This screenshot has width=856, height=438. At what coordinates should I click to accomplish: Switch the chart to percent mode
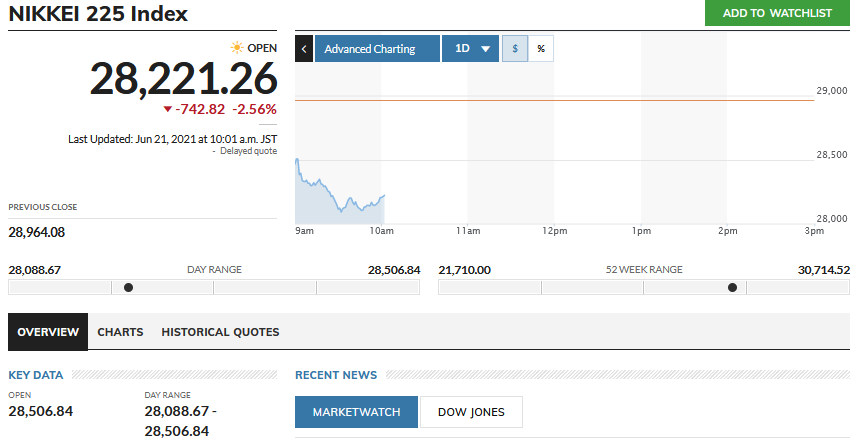541,49
